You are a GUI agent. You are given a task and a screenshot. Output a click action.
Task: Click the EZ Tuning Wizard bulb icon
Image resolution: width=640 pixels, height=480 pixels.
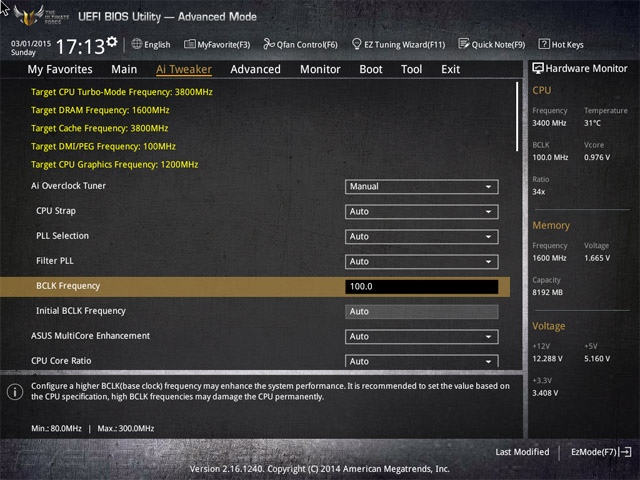356,44
